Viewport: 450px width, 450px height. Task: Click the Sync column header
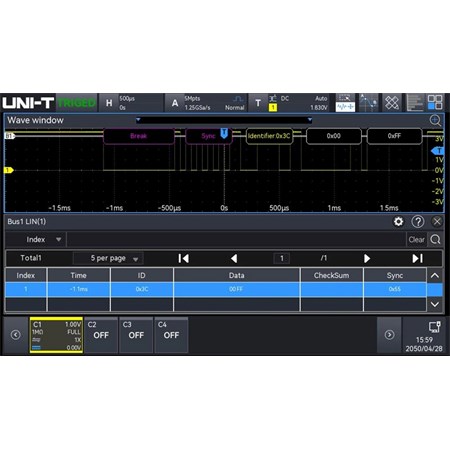point(395,275)
